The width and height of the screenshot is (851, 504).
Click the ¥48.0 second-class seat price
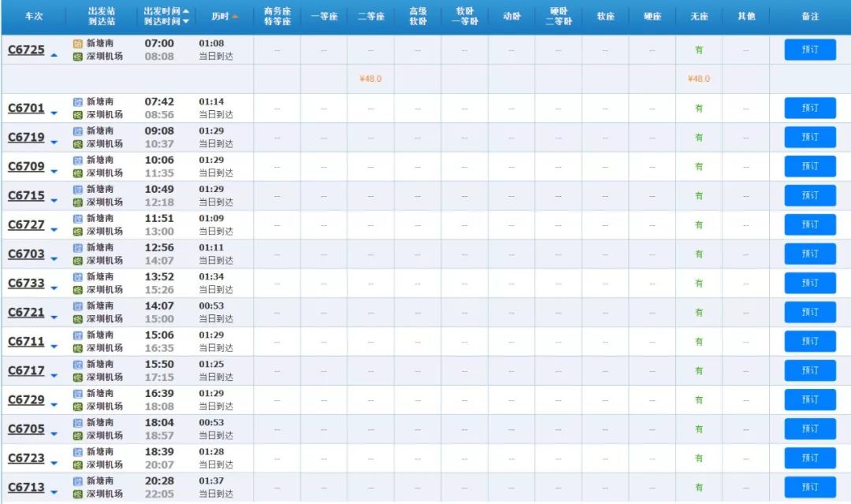point(370,78)
